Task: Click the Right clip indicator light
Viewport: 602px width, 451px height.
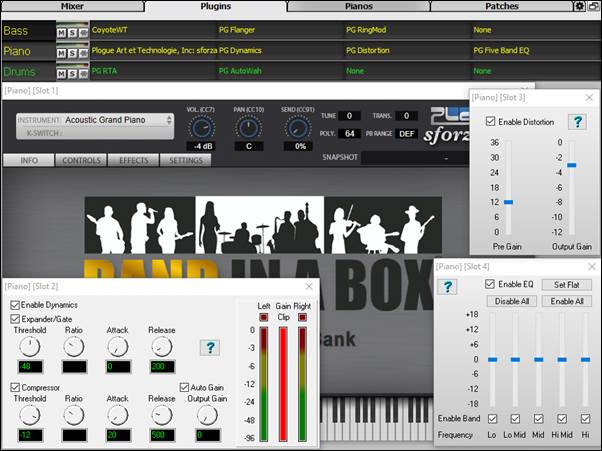Action: [303, 317]
